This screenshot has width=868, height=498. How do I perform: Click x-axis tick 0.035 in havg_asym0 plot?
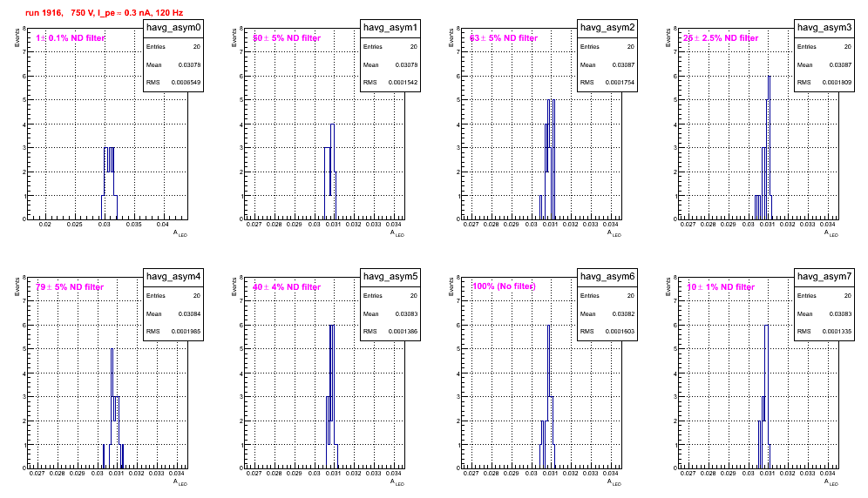133,224
